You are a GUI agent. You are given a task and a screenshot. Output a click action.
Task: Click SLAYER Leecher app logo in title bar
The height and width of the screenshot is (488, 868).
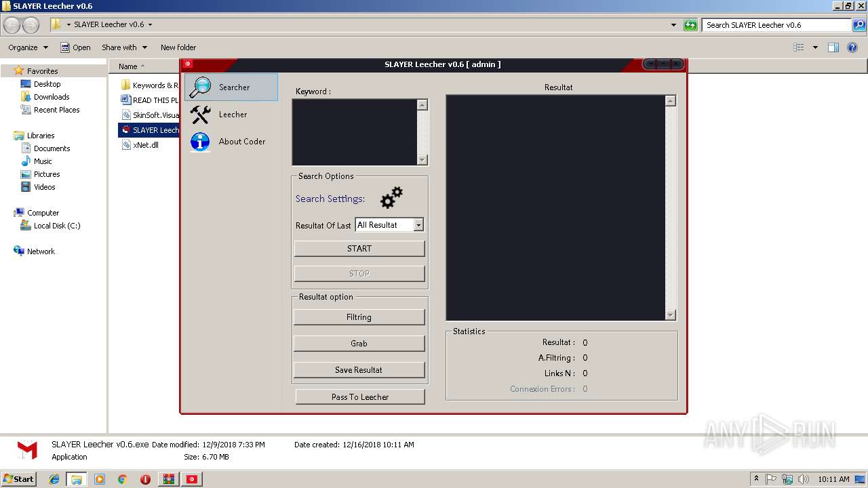click(188, 64)
